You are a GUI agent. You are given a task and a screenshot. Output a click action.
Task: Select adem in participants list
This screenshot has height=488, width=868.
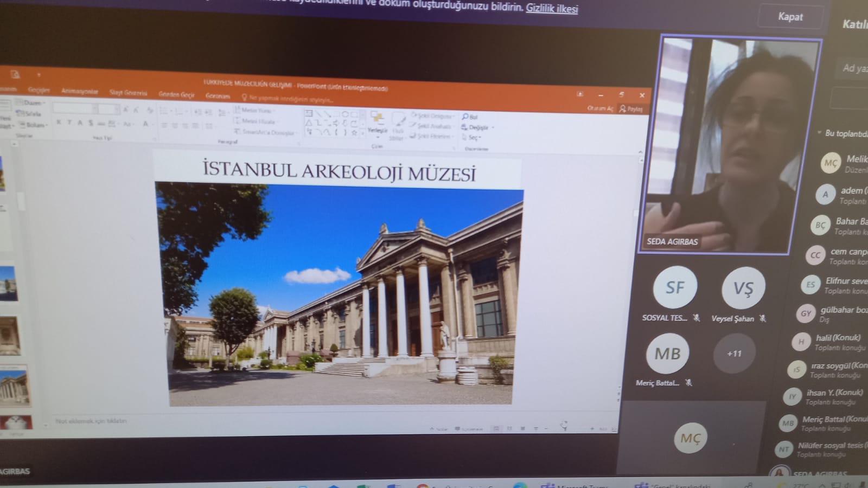click(841, 195)
